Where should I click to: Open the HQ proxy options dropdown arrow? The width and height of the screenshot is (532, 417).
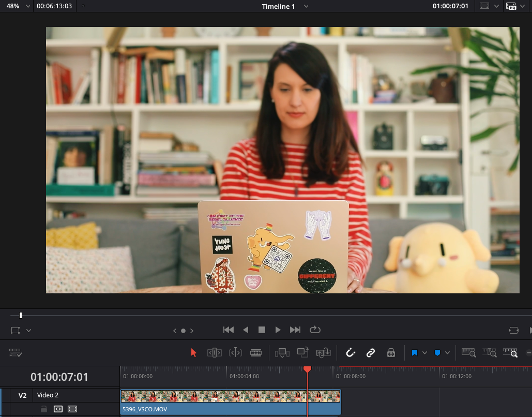(x=523, y=6)
